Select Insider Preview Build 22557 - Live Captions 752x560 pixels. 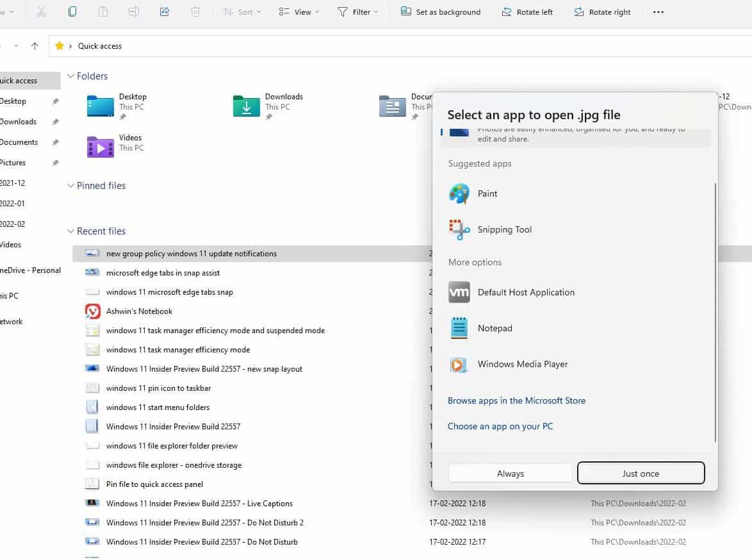click(199, 504)
